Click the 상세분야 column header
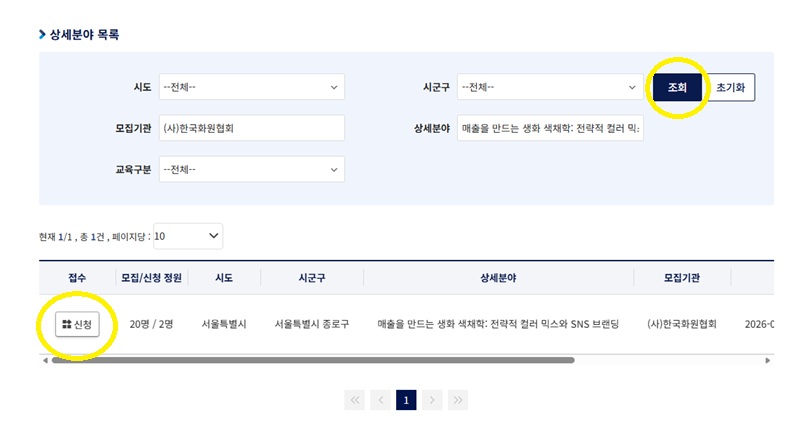Viewport: 800px width, 422px height. [x=498, y=278]
